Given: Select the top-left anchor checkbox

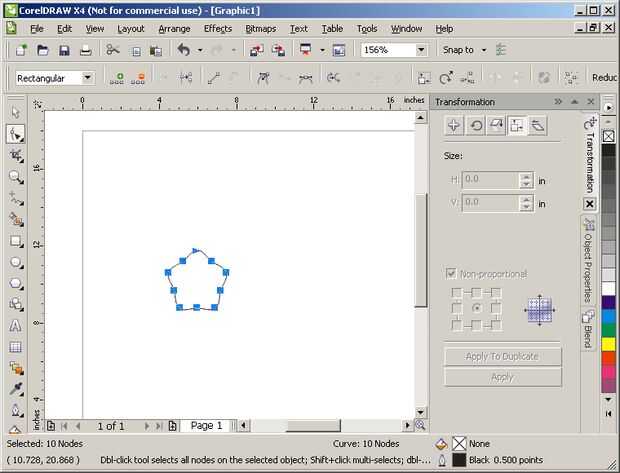Looking at the screenshot, I should pos(457,293).
